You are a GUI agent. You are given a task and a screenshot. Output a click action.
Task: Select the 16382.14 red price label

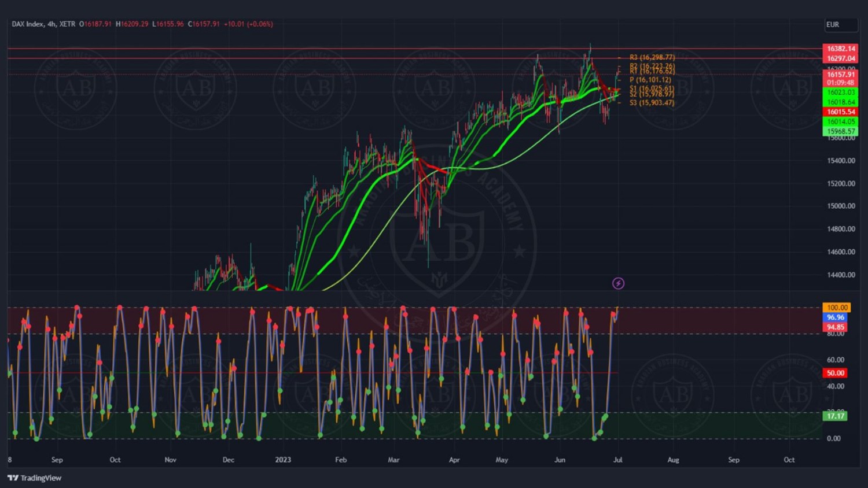click(840, 49)
